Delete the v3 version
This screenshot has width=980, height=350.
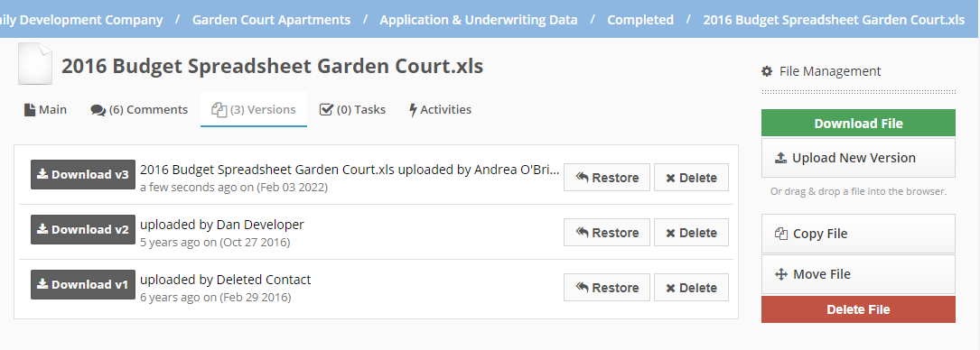coord(691,178)
